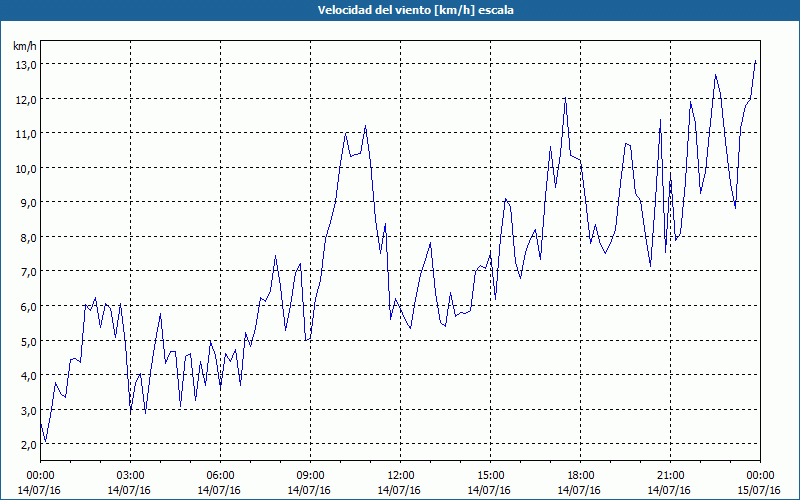
Task: Click the 15:00 time axis label
Action: 490,476
